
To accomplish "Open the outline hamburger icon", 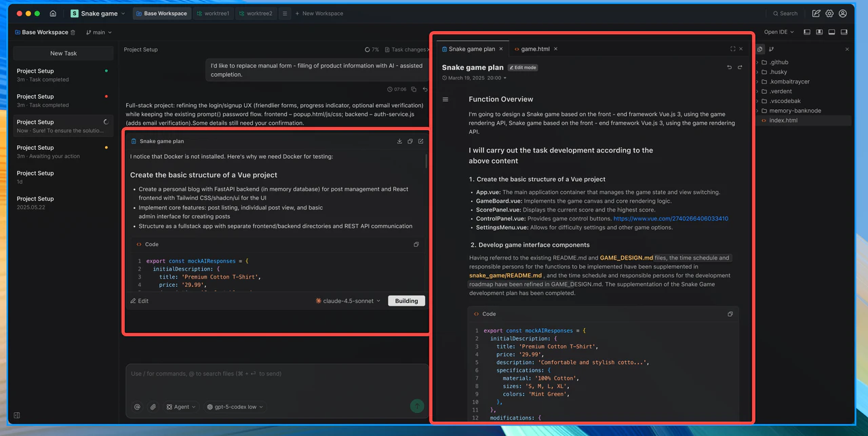I will 446,100.
